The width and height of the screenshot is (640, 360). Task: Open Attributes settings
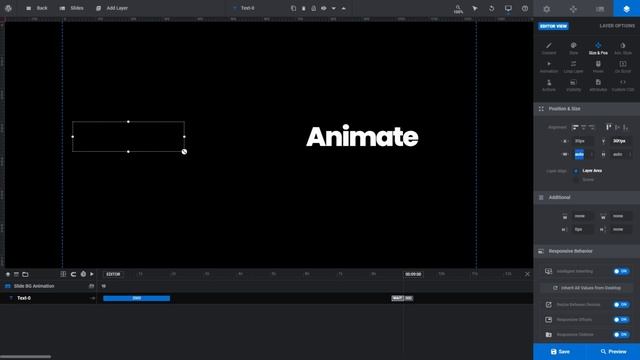click(x=598, y=85)
